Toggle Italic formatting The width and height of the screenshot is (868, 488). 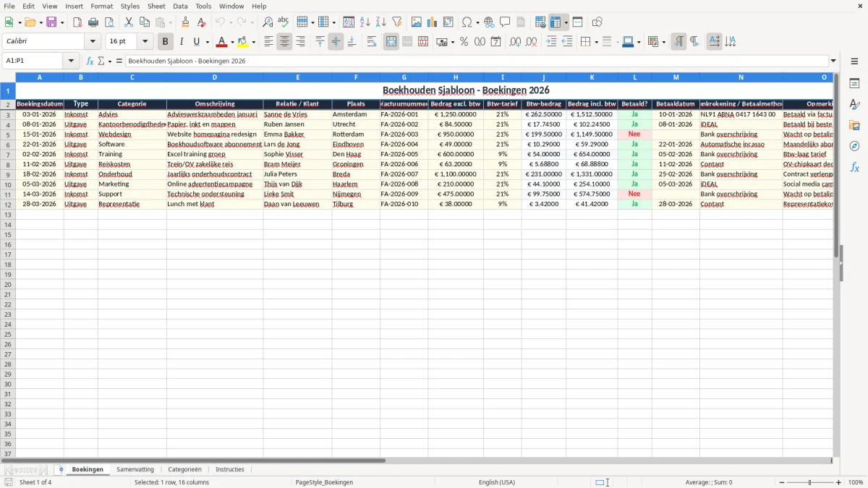pos(181,42)
